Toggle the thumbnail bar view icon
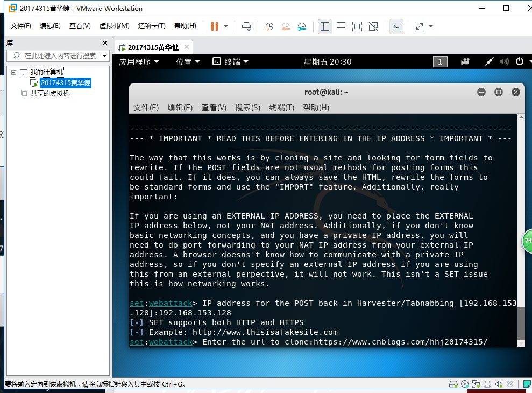The image size is (532, 393). pyautogui.click(x=341, y=26)
